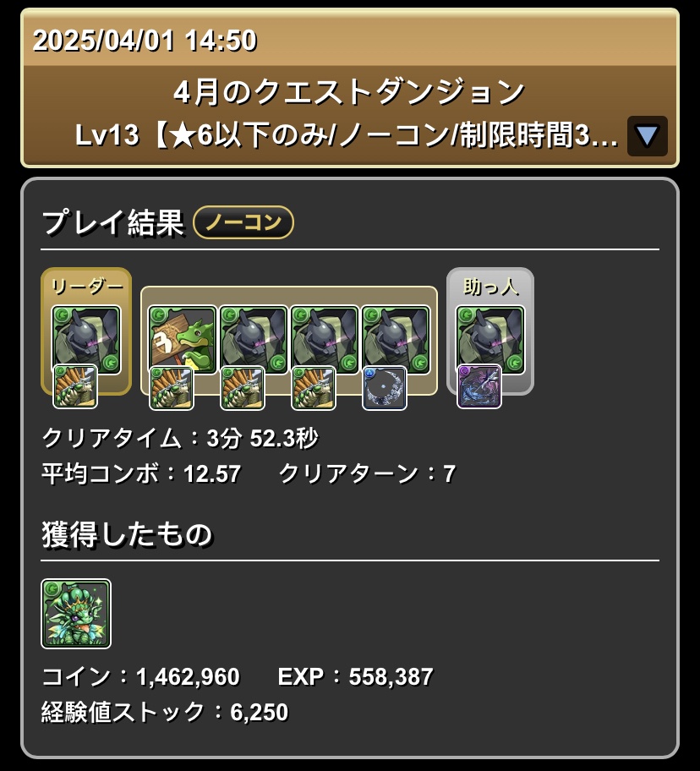
Task: Tap the 4月のクエストダンジョン title
Action: tap(349, 92)
